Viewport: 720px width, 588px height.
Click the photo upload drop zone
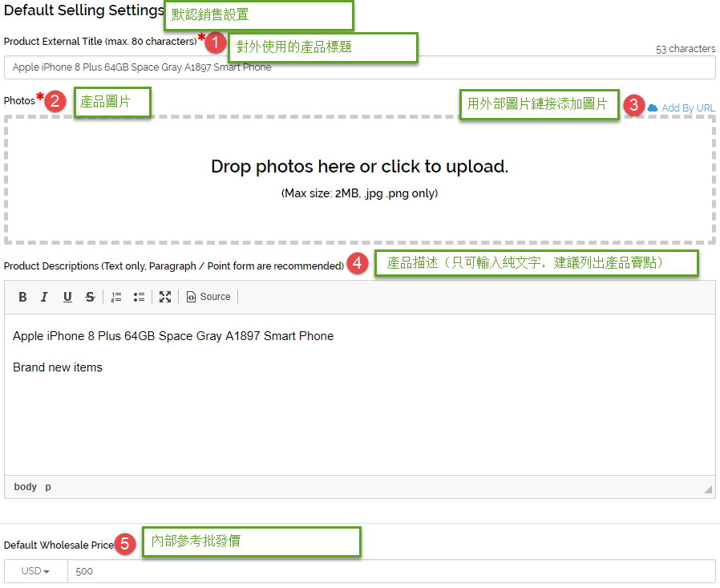[x=360, y=180]
